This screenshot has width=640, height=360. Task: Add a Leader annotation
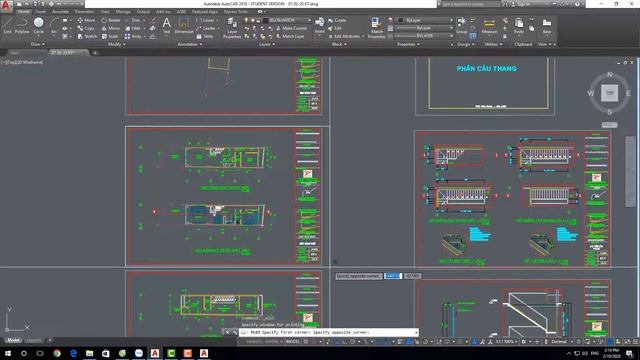(206, 28)
